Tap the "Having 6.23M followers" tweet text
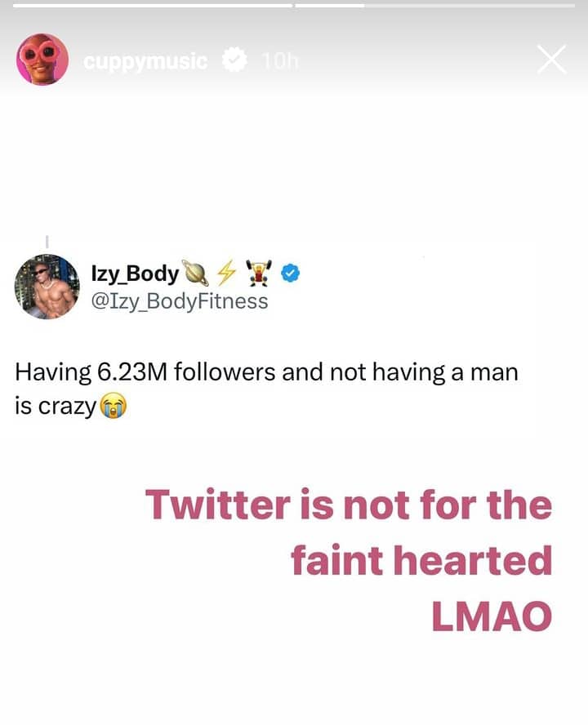Screen dimensions: 588x725 [x=266, y=373]
